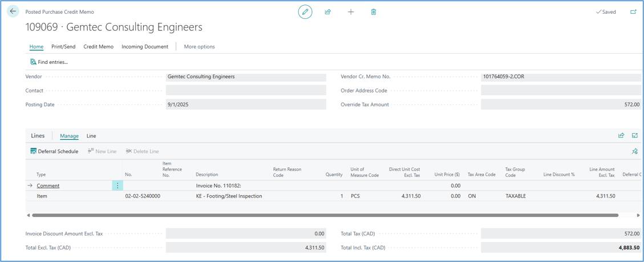Screen dimensions: 644x262
Task: Click the delete trash icon
Action: (374, 12)
